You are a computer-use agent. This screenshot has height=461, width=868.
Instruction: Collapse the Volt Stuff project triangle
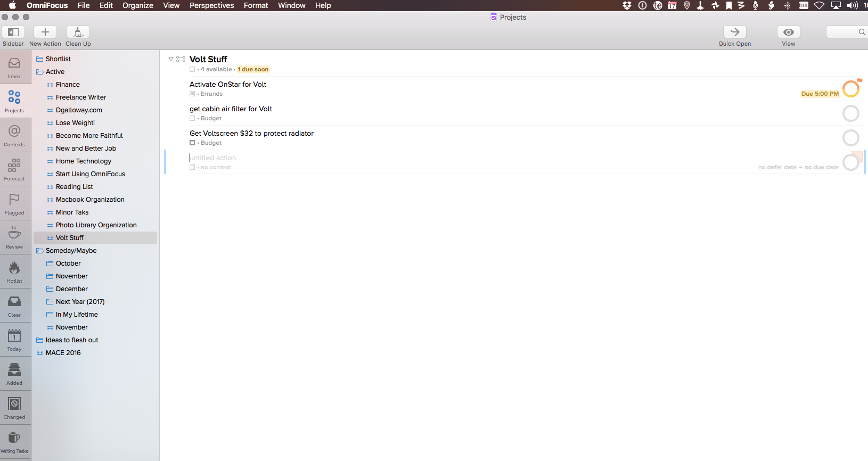tap(171, 59)
